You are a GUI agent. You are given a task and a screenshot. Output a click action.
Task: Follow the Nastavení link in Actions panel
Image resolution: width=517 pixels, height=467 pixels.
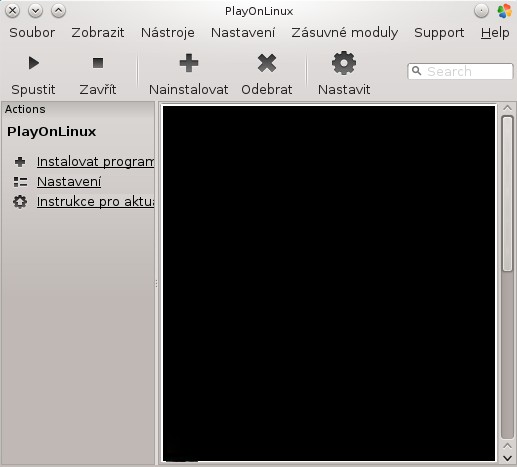pos(69,182)
